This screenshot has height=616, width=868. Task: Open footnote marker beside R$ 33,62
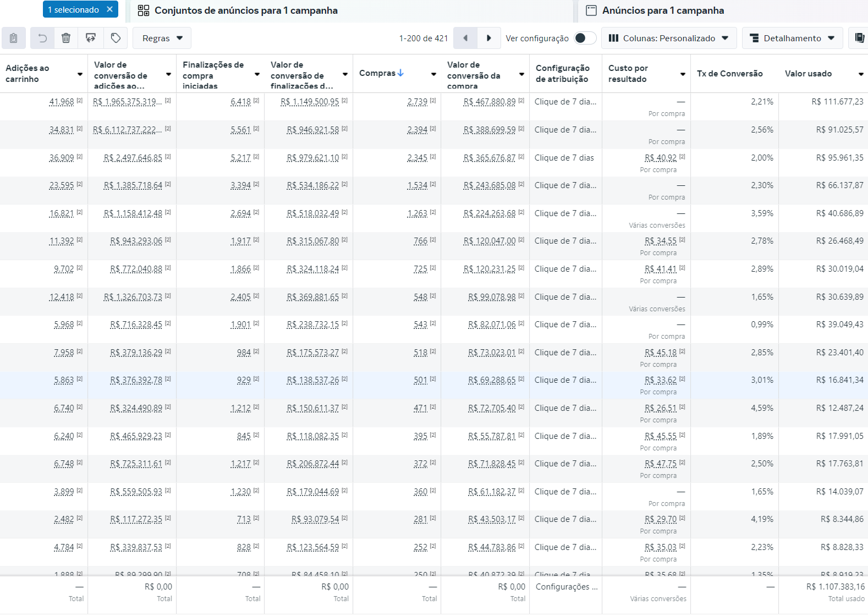tap(682, 379)
